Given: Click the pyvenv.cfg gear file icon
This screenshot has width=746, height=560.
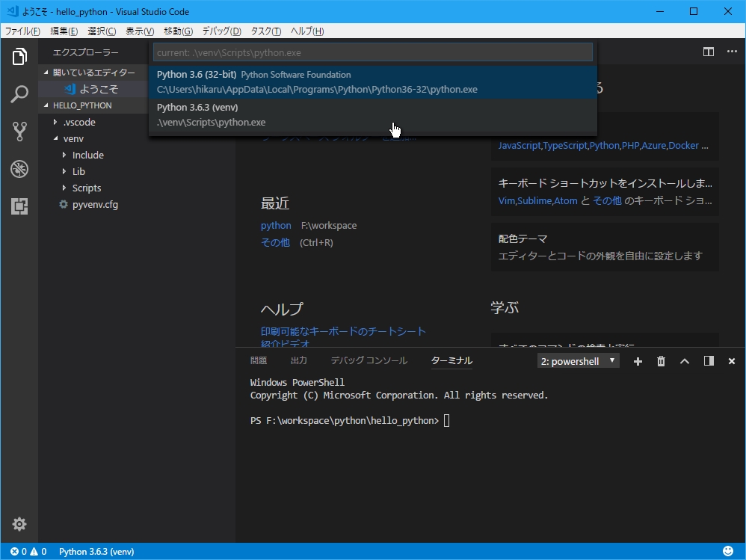Looking at the screenshot, I should pos(64,205).
